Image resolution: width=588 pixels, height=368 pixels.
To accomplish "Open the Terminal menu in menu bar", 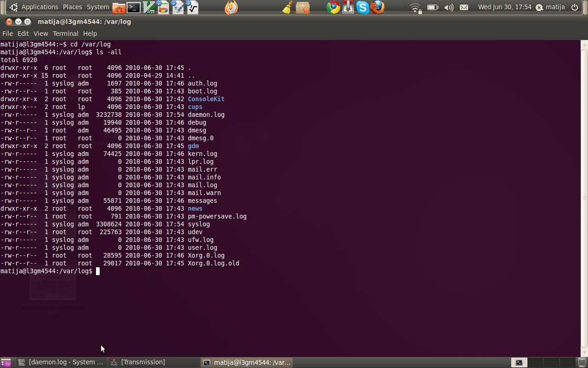I will click(x=65, y=34).
